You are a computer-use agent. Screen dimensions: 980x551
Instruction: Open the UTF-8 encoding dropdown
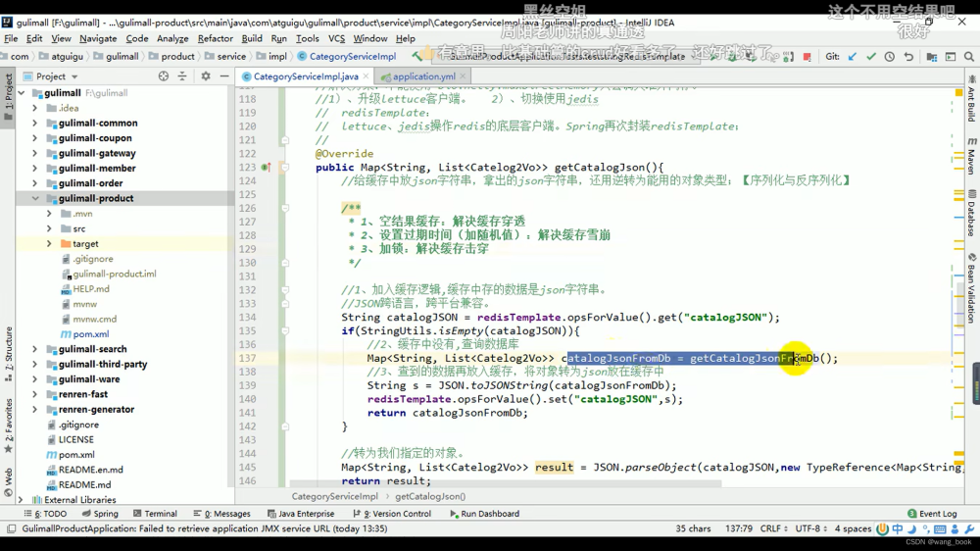[810, 528]
